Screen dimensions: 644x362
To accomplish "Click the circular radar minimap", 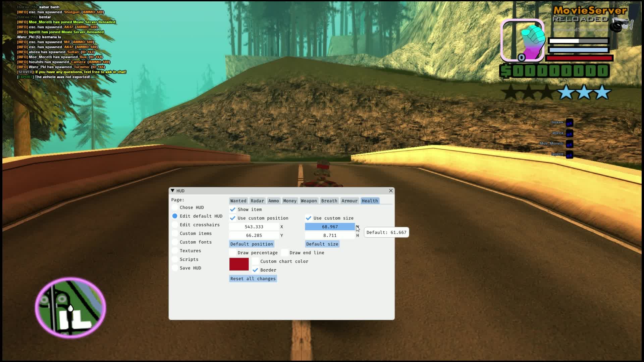I will click(70, 307).
